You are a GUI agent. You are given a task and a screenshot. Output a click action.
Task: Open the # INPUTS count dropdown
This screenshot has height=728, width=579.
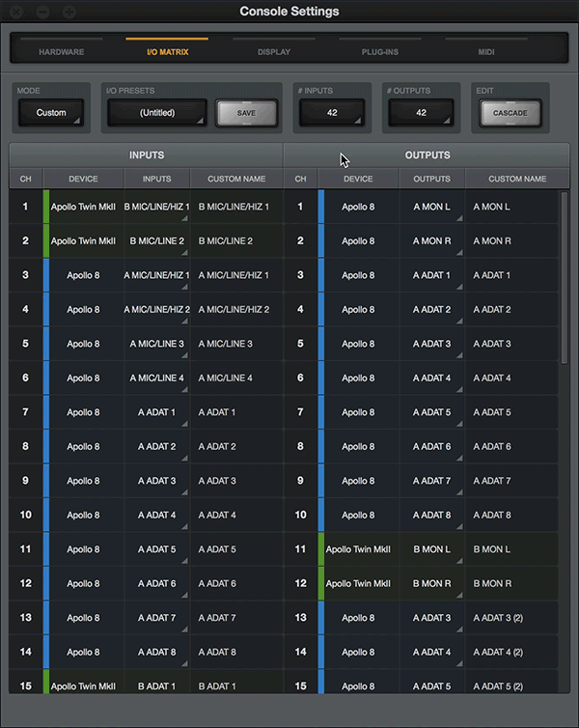(332, 113)
